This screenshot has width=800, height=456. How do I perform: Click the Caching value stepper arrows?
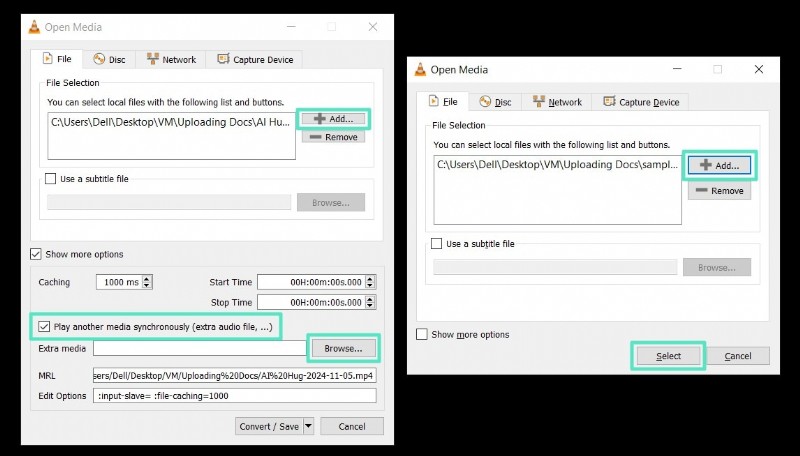click(148, 282)
